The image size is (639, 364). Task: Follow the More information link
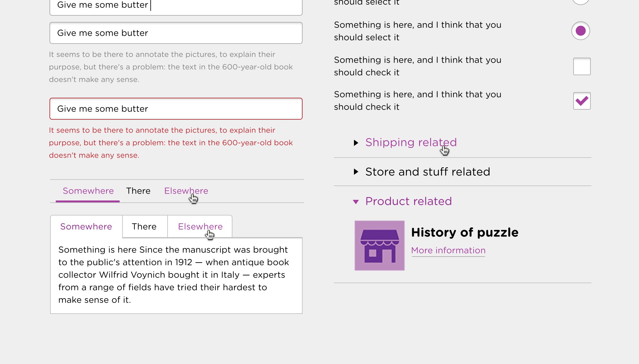(448, 250)
